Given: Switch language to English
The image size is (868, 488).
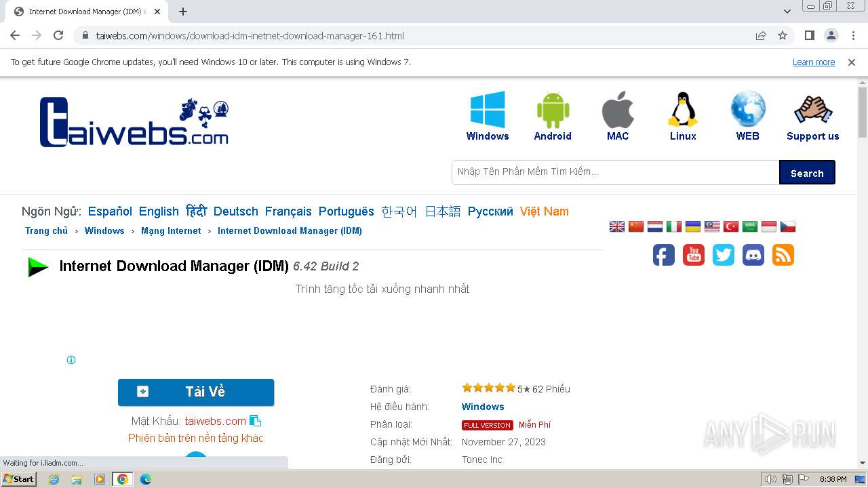Looking at the screenshot, I should (x=159, y=211).
